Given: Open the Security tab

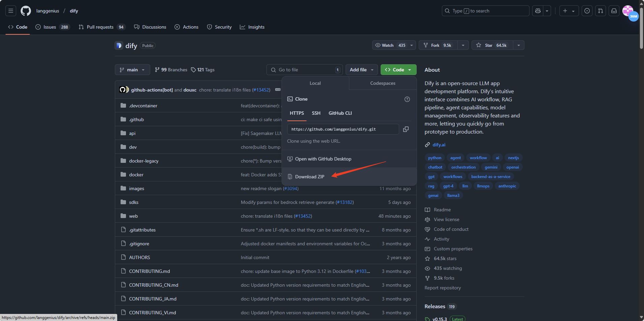Looking at the screenshot, I should [219, 27].
